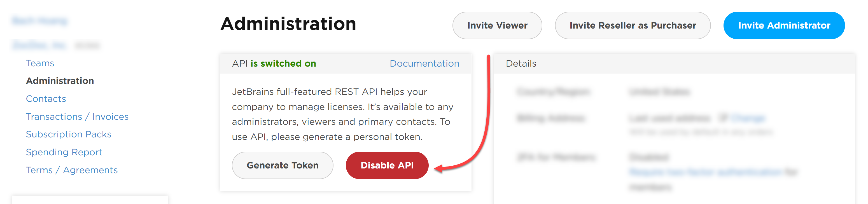View Subscription Packs page
Viewport: 868px width, 204px height.
point(68,134)
